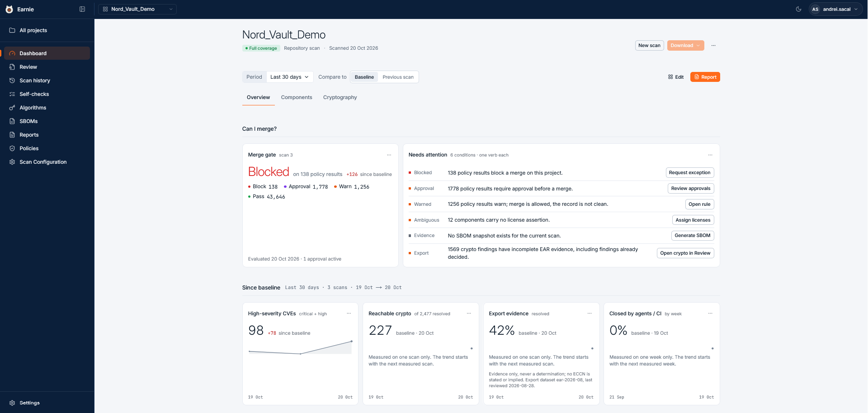The image size is (868, 413).
Task: Click the orange Report button
Action: click(x=705, y=77)
